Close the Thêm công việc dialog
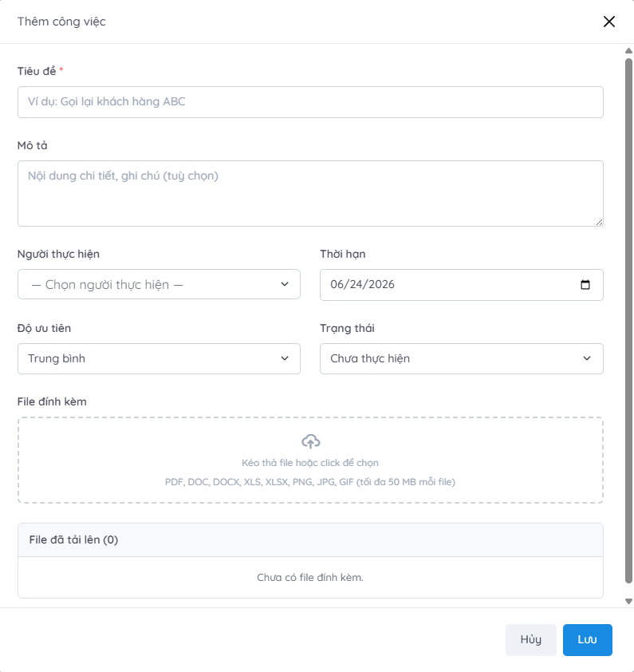634x672 pixels. (x=608, y=22)
